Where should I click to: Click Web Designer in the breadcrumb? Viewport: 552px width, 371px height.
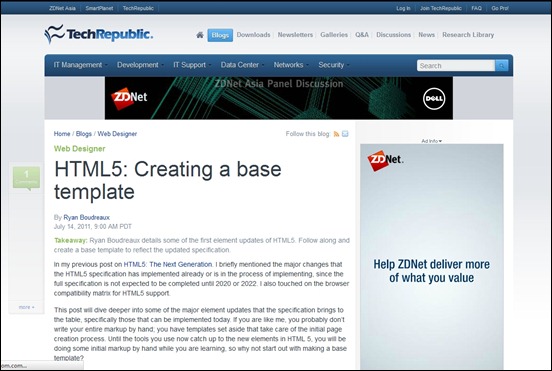point(117,134)
